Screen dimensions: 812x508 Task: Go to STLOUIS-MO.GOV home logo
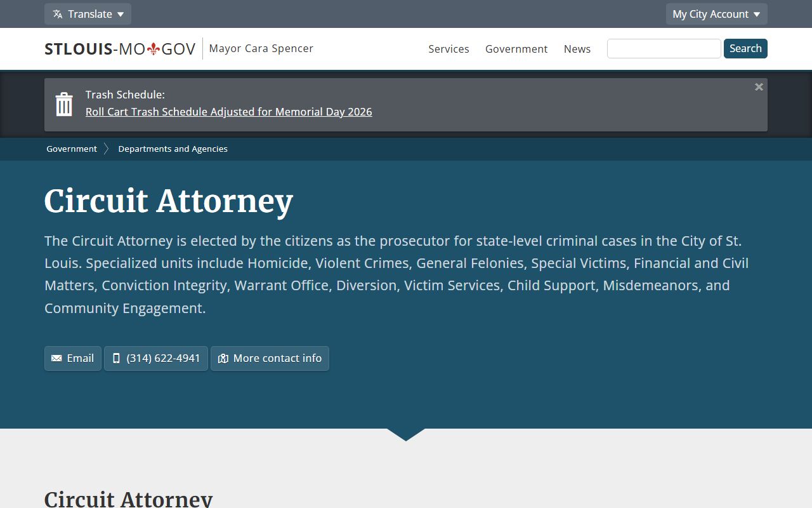pyautogui.click(x=120, y=49)
